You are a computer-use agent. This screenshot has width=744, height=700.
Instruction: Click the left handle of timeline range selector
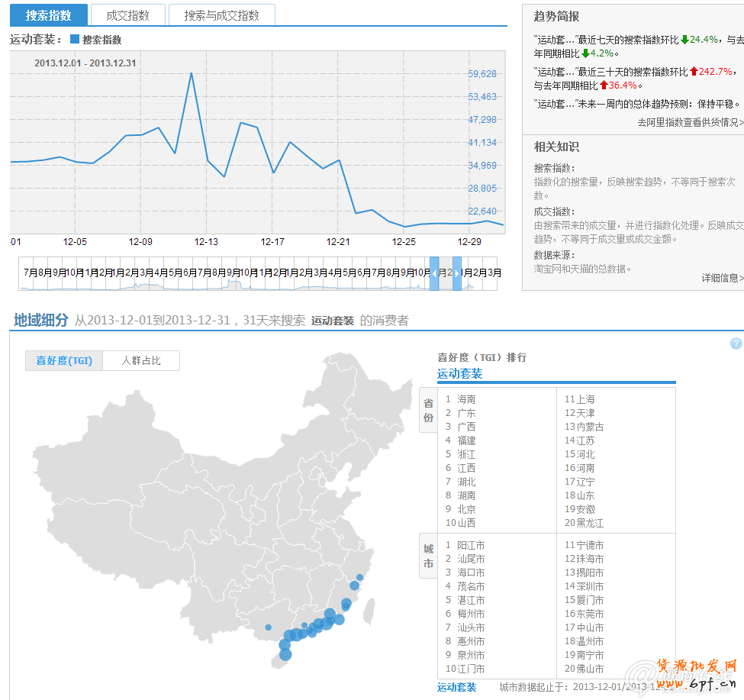(x=434, y=273)
